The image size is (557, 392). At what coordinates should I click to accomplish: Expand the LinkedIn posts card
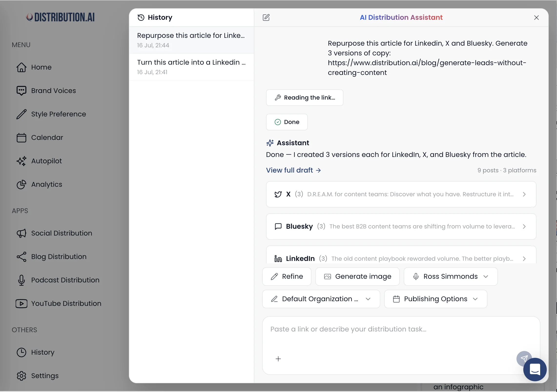[x=401, y=255]
